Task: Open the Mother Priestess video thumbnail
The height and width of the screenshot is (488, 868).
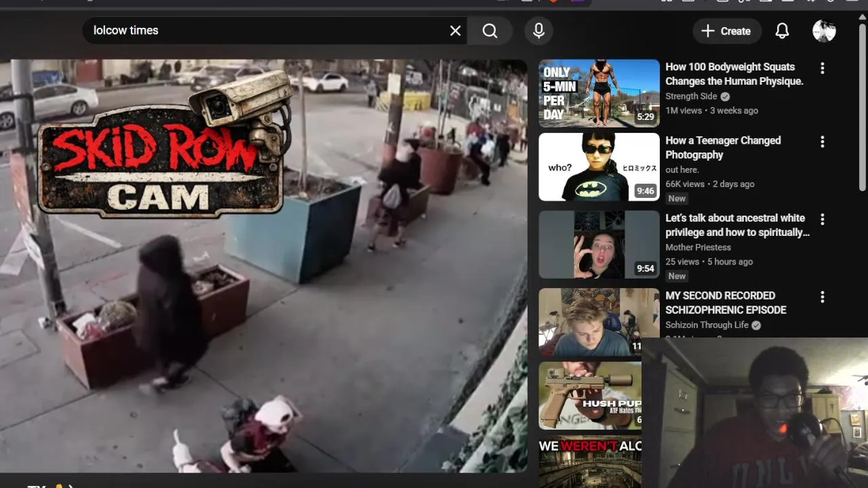Action: 599,245
